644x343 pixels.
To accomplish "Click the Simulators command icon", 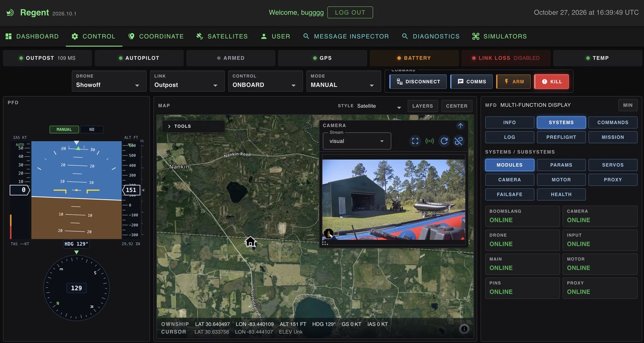I will pos(475,37).
